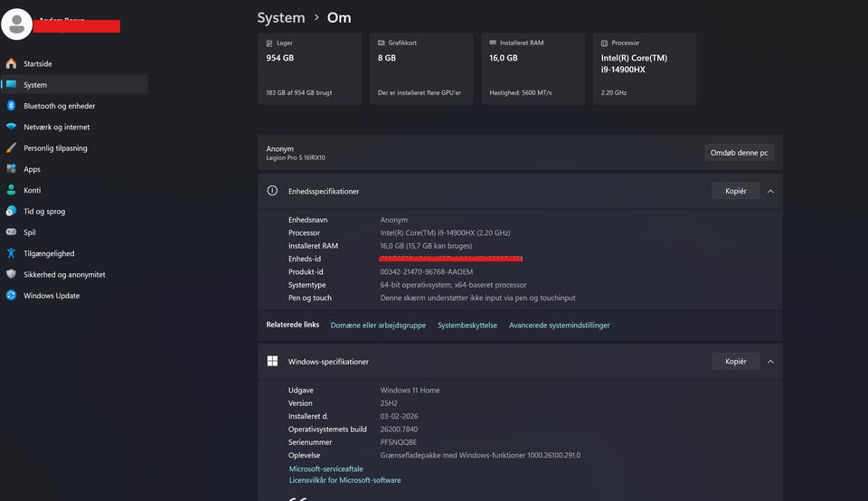868x501 pixels.
Task: Go to Bluetooth og enheder settings
Action: pyautogui.click(x=74, y=106)
